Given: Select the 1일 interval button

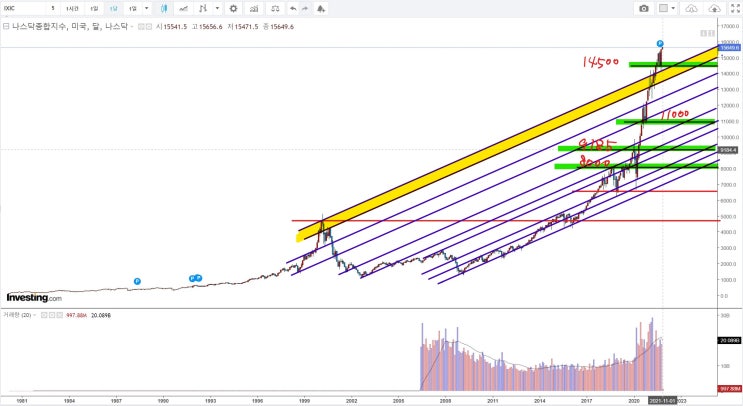Looking at the screenshot, I should point(94,9).
